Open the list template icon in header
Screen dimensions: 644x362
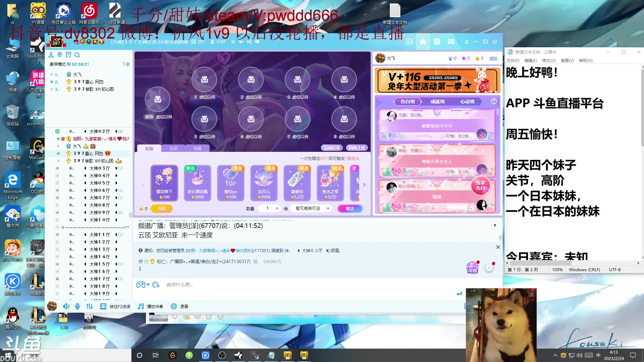[x=437, y=42]
